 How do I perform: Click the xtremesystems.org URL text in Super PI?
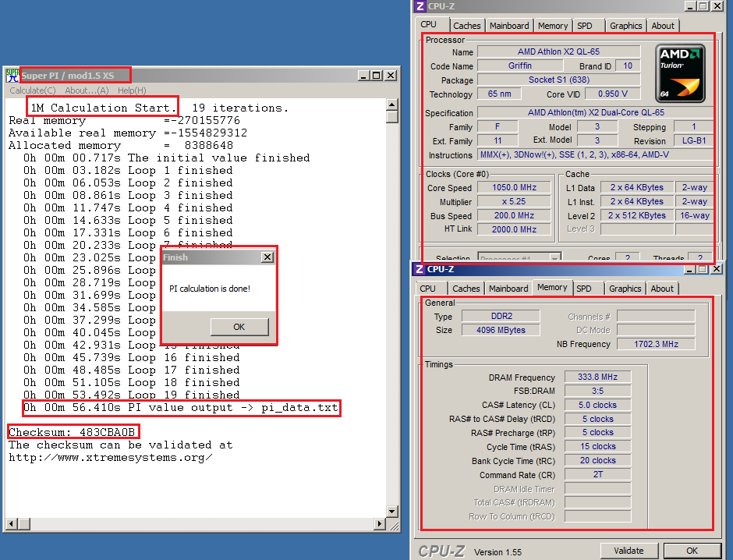coord(111,458)
